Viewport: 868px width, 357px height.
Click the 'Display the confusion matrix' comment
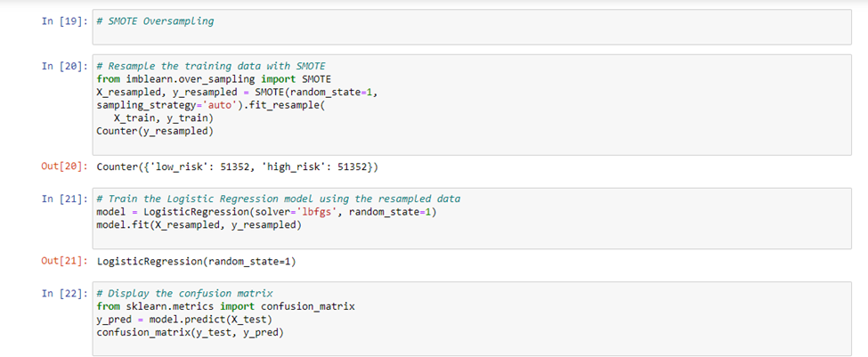(184, 294)
